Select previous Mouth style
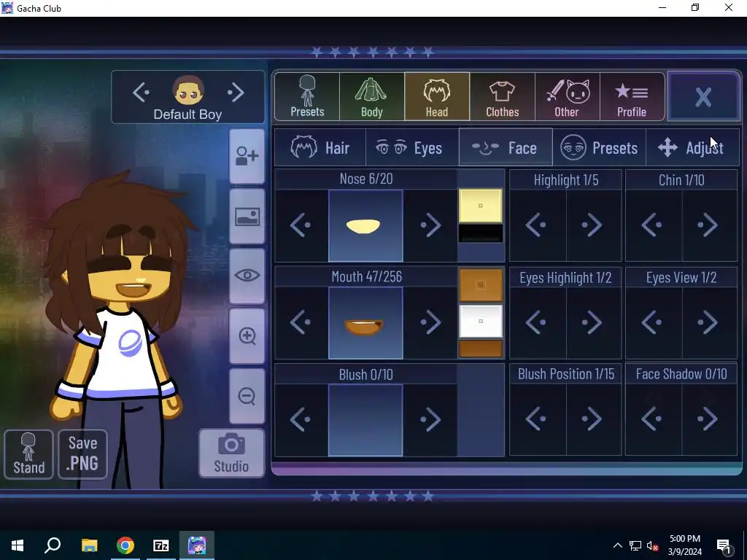 coord(301,322)
